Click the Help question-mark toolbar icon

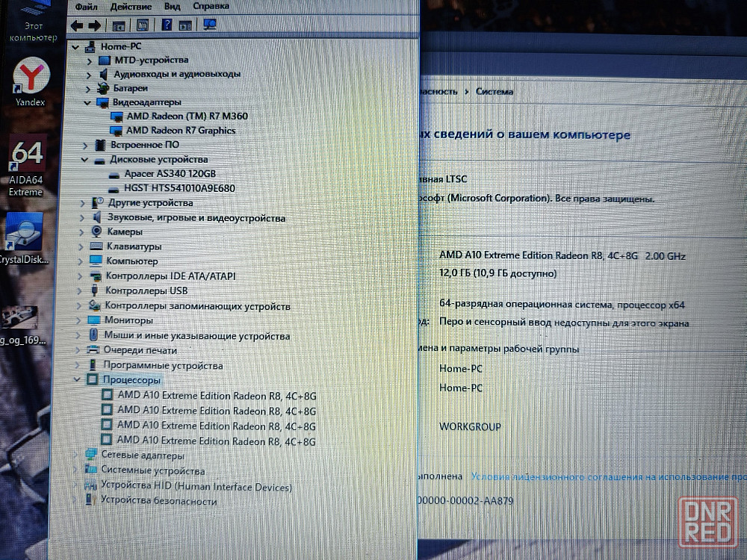[167, 25]
